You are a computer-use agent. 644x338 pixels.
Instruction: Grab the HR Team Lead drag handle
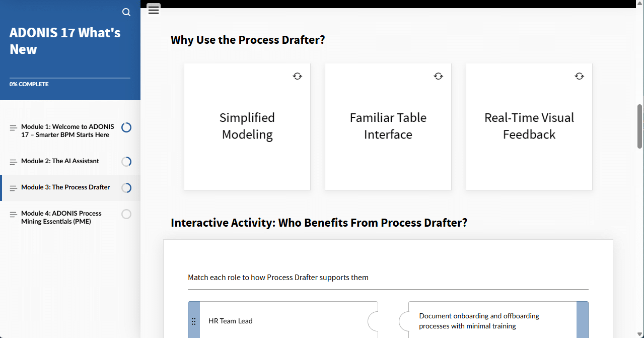coord(194,321)
